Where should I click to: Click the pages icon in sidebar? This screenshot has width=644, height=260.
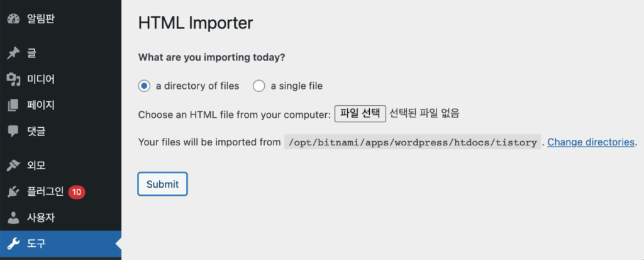point(13,105)
